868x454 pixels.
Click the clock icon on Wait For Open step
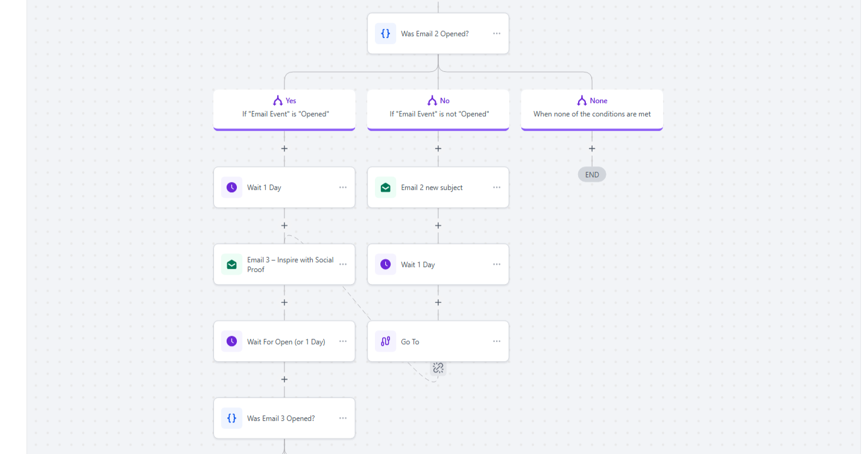tap(231, 342)
